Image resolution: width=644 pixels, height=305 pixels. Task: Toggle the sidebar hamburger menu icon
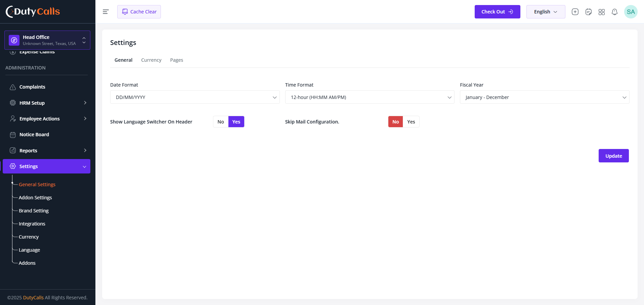tap(105, 12)
